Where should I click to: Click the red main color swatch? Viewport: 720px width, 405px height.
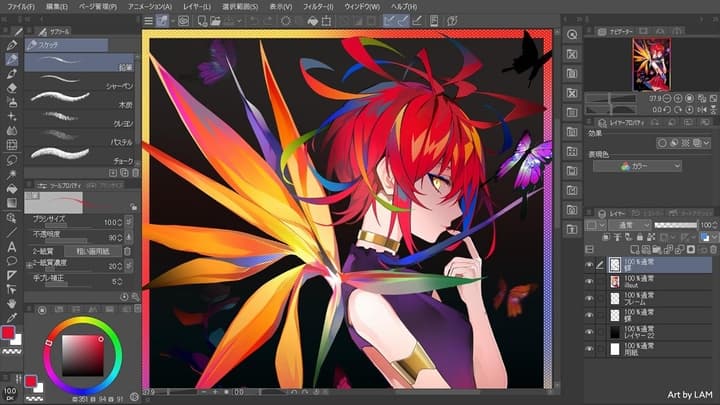coord(8,333)
